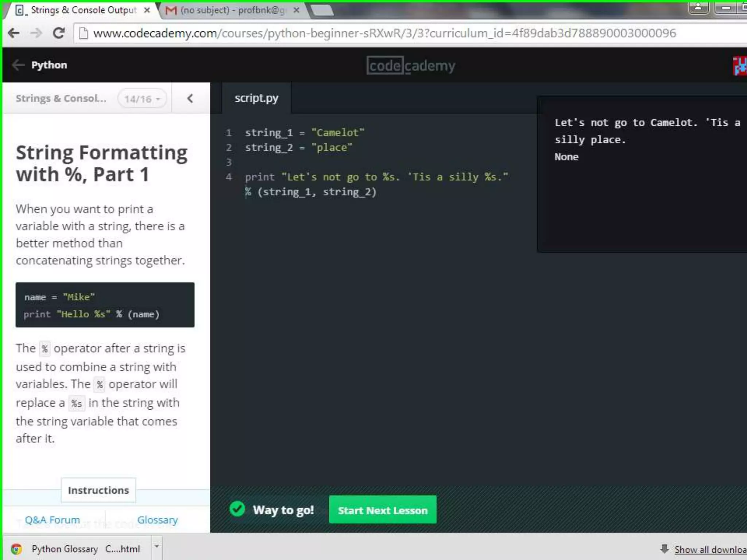Click the Instructions tab in the sidebar
This screenshot has width=747, height=560.
pyautogui.click(x=98, y=490)
